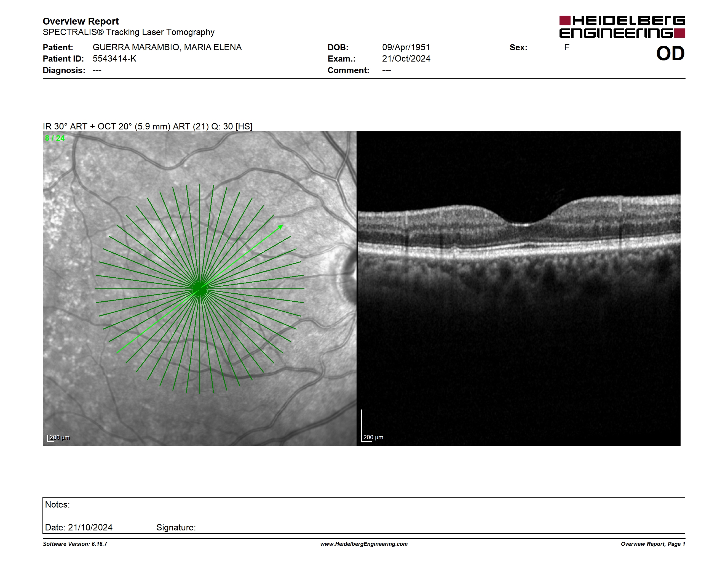Click the scan parameters line "IR 30° ART + OCT 20°"
The width and height of the screenshot is (728, 563).
[x=147, y=126]
